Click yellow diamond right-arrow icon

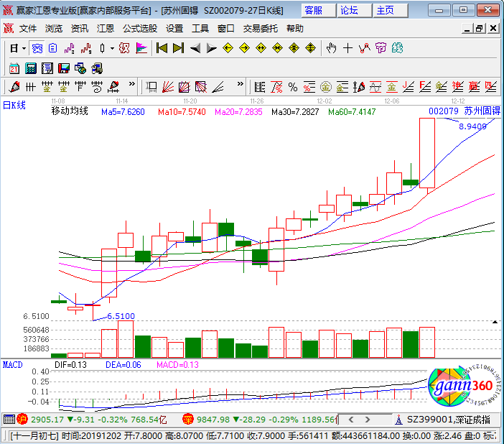(244, 48)
